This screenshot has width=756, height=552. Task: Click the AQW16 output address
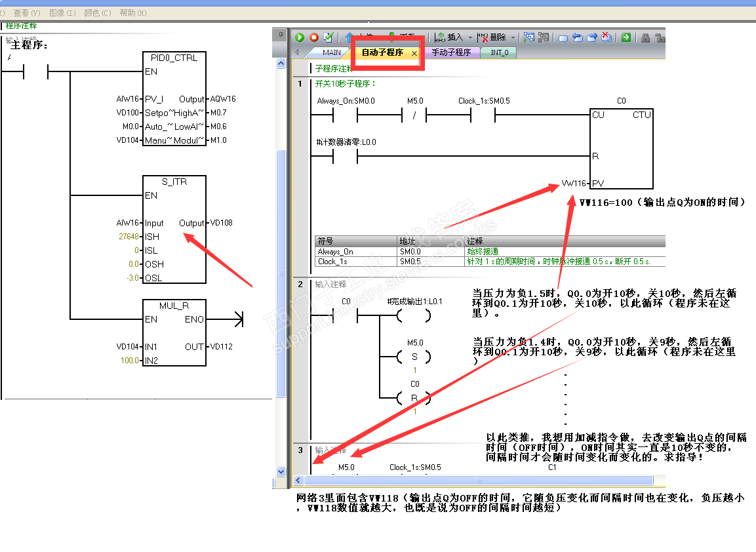[x=223, y=99]
